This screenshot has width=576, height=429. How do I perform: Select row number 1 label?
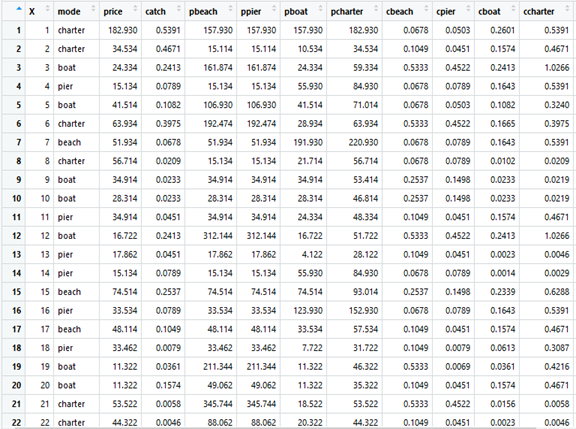click(19, 30)
